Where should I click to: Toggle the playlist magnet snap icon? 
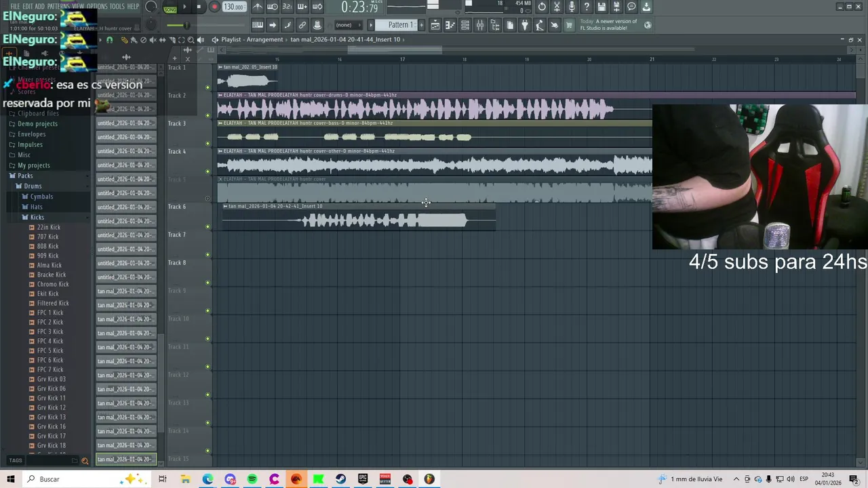point(109,40)
